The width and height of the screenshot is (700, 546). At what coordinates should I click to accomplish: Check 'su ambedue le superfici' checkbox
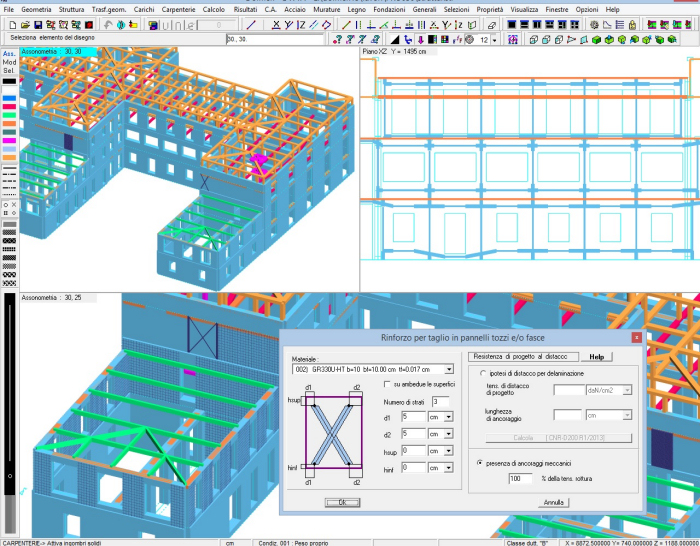pos(388,384)
